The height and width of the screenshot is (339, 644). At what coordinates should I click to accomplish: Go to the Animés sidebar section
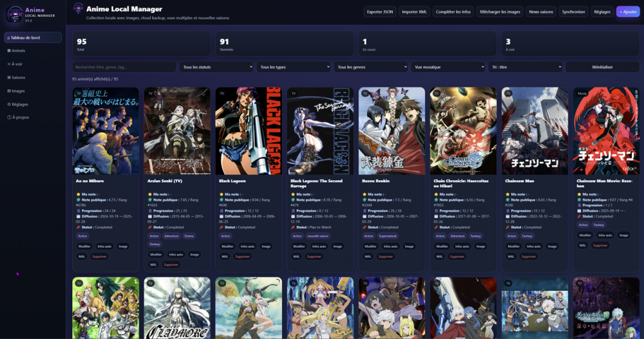(x=33, y=51)
